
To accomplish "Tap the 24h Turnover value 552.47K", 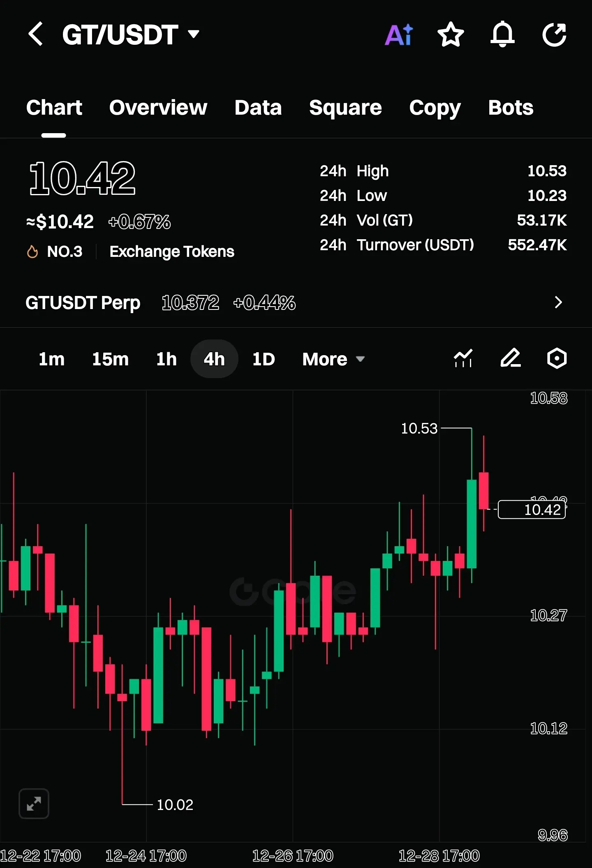I will pos(537,245).
